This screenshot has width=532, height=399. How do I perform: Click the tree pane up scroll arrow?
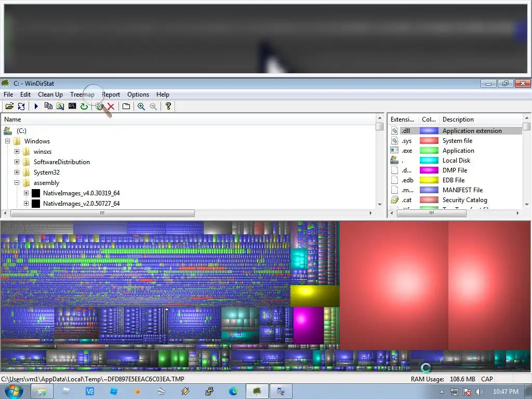point(380,118)
